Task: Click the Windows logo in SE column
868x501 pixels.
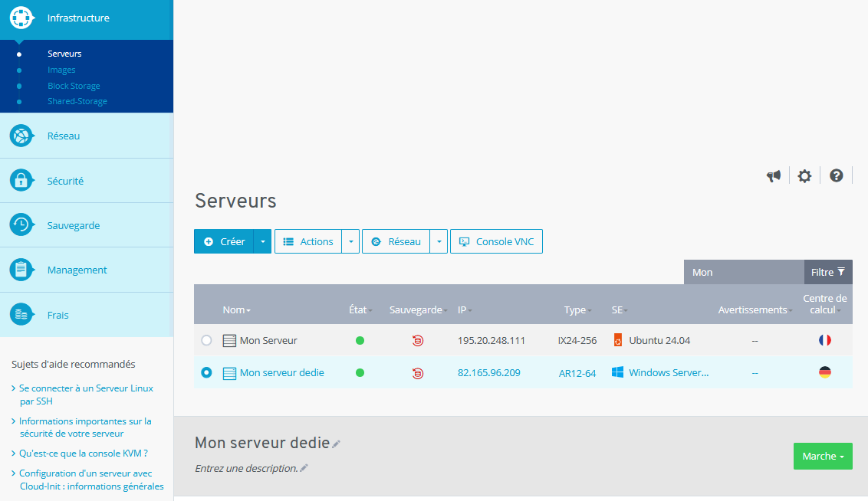Action: coord(617,372)
